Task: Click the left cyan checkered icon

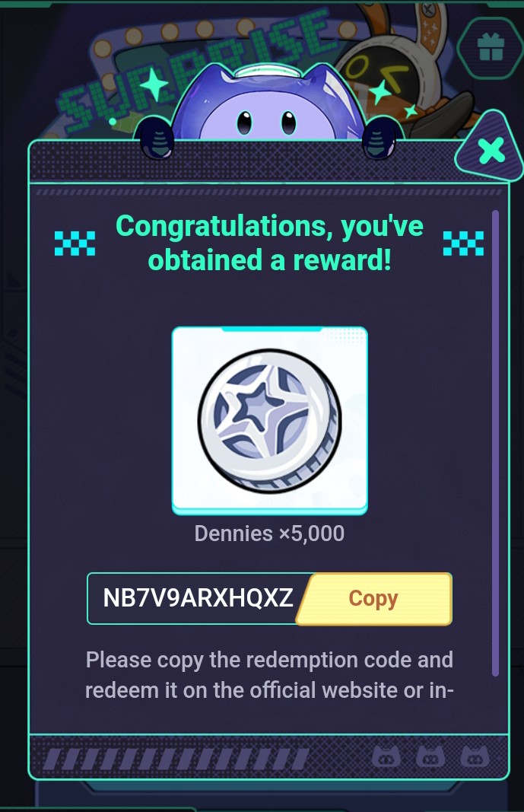Action: (75, 243)
